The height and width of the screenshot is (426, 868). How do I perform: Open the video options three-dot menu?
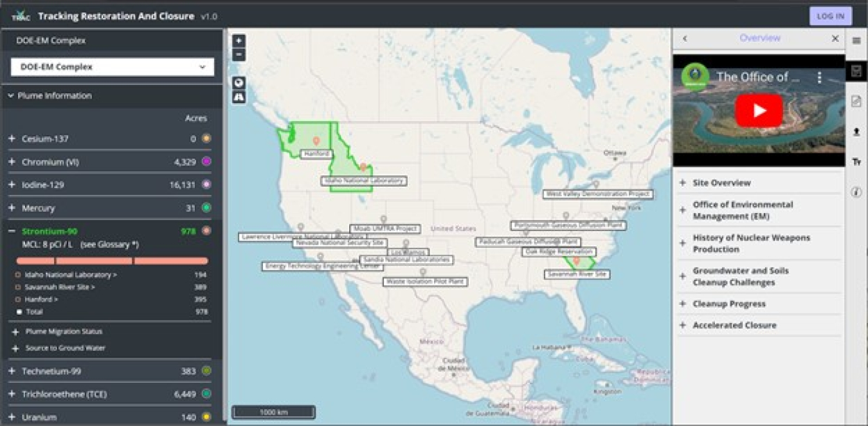(x=819, y=78)
